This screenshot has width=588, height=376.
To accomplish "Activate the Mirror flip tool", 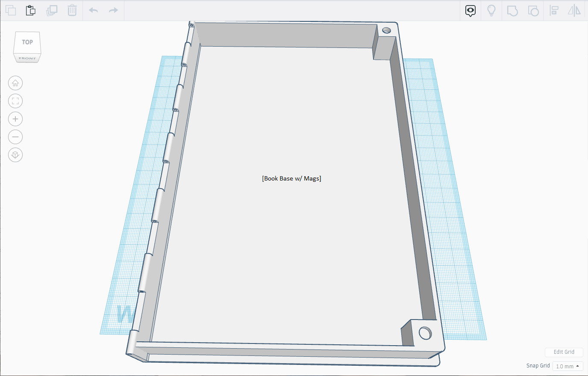I will [574, 11].
